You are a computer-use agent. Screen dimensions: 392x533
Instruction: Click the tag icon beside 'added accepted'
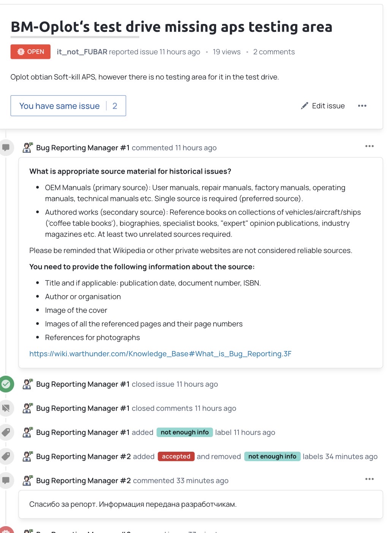pyautogui.click(x=6, y=456)
